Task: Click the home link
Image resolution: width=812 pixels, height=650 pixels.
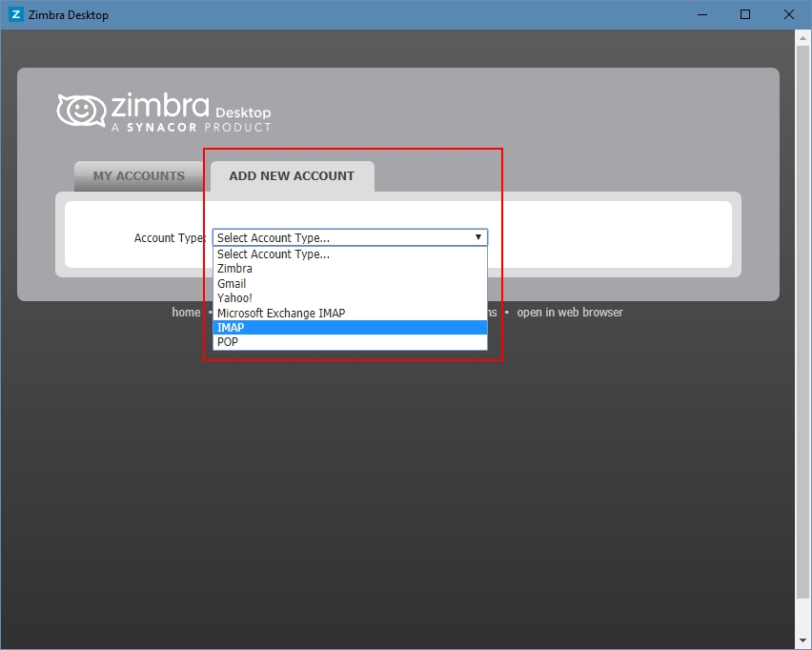Action: [x=185, y=312]
